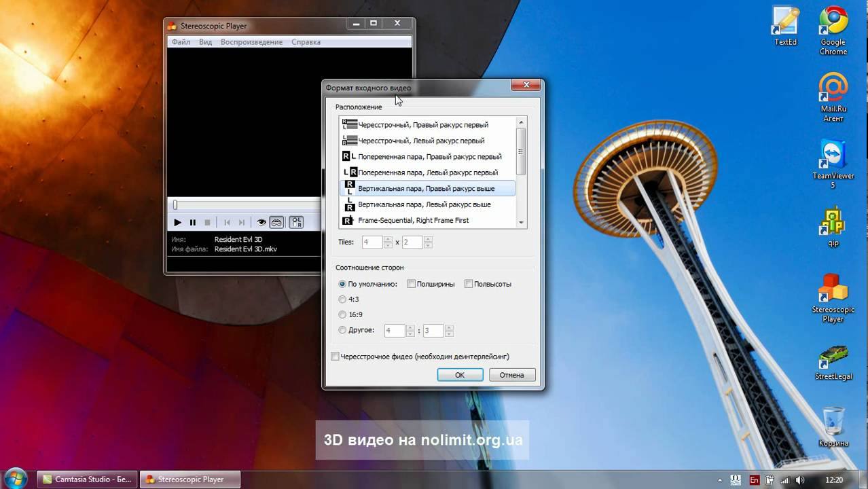Select the Другое aspect ratio radio
The image size is (868, 489).
coord(342,330)
